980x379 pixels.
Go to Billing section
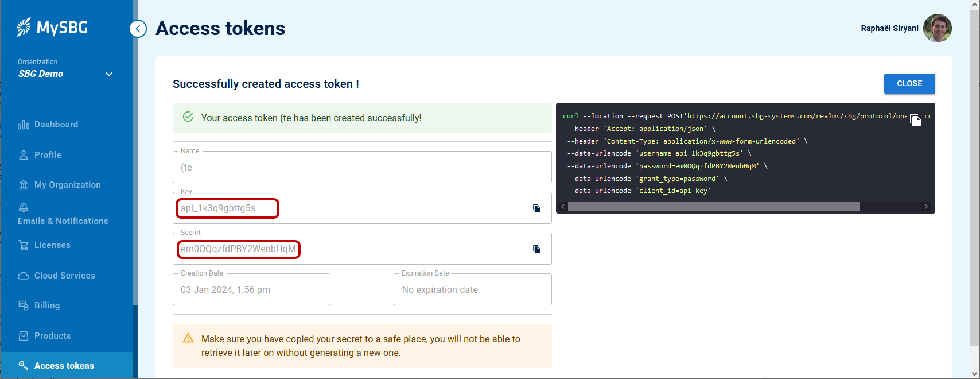pyautogui.click(x=47, y=305)
